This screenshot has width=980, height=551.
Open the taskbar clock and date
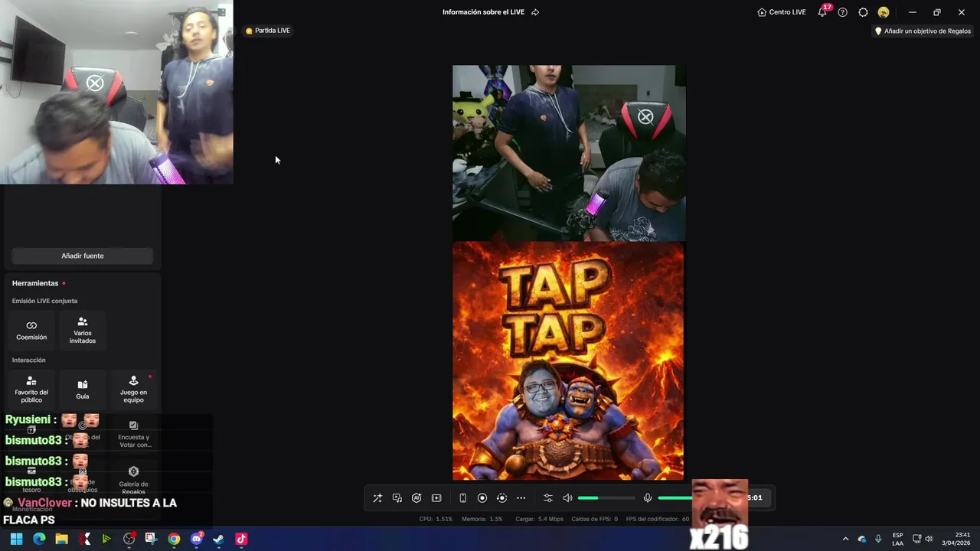tap(956, 539)
